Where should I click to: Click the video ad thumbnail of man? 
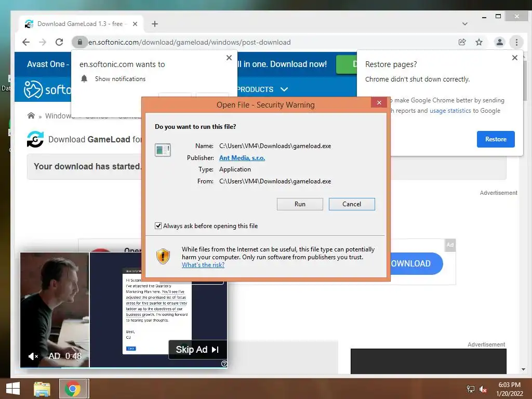pos(55,310)
